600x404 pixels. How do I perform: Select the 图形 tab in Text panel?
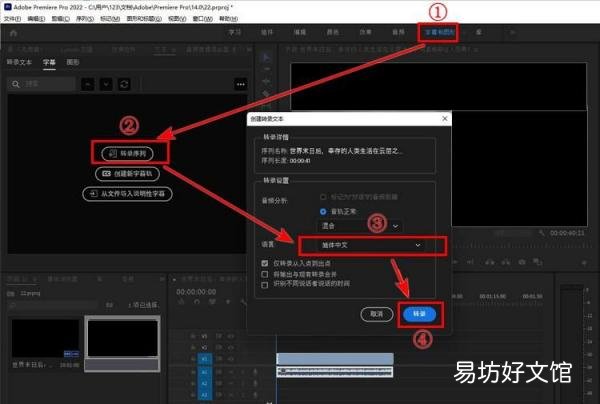point(73,62)
